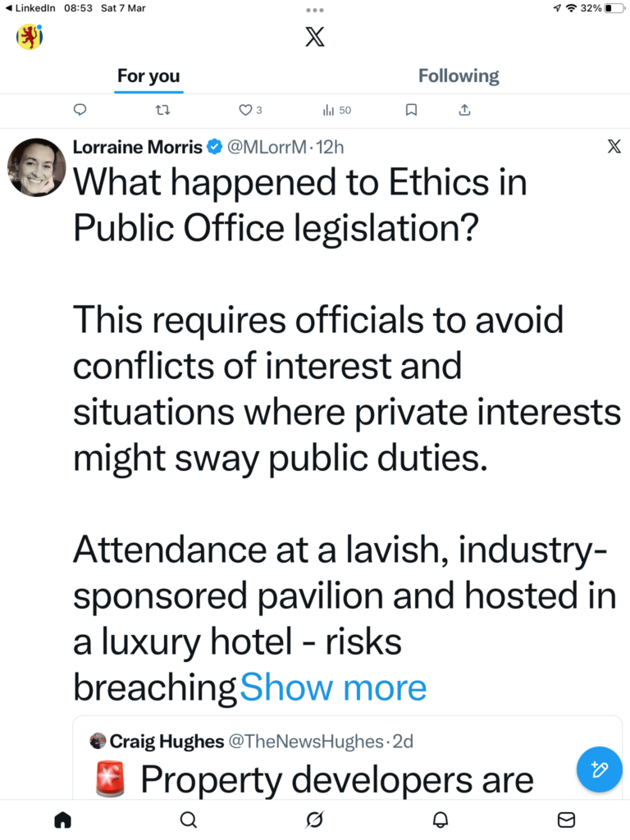Tap the reply icon on the top post
The width and height of the screenshot is (630, 840).
click(x=80, y=110)
